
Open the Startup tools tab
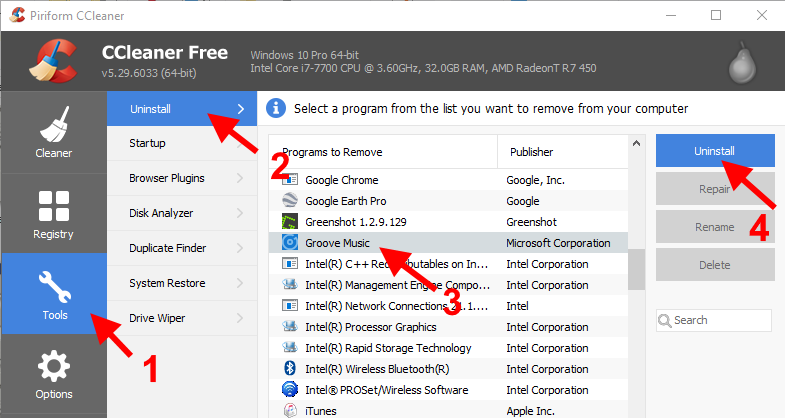pos(182,143)
